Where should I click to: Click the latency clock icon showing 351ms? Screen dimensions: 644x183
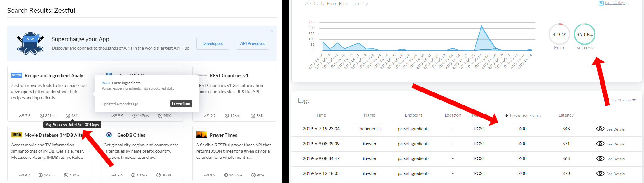(x=42, y=116)
